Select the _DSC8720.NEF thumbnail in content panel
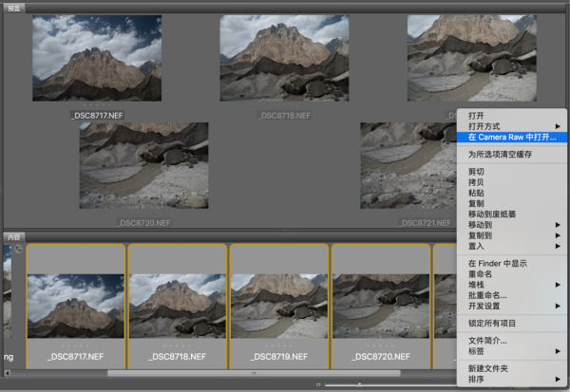 coord(381,306)
